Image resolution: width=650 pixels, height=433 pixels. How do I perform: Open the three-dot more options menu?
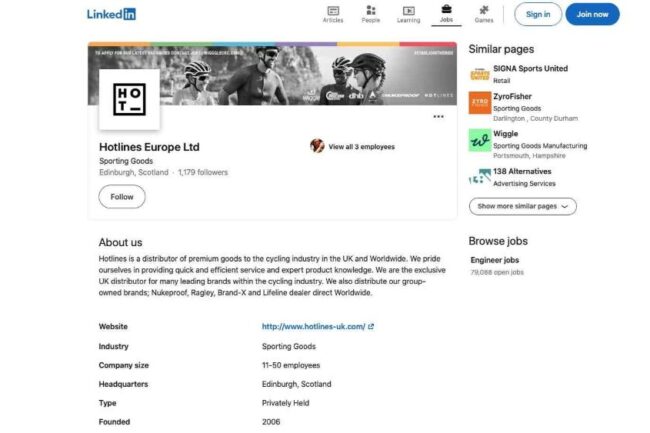pyautogui.click(x=438, y=117)
